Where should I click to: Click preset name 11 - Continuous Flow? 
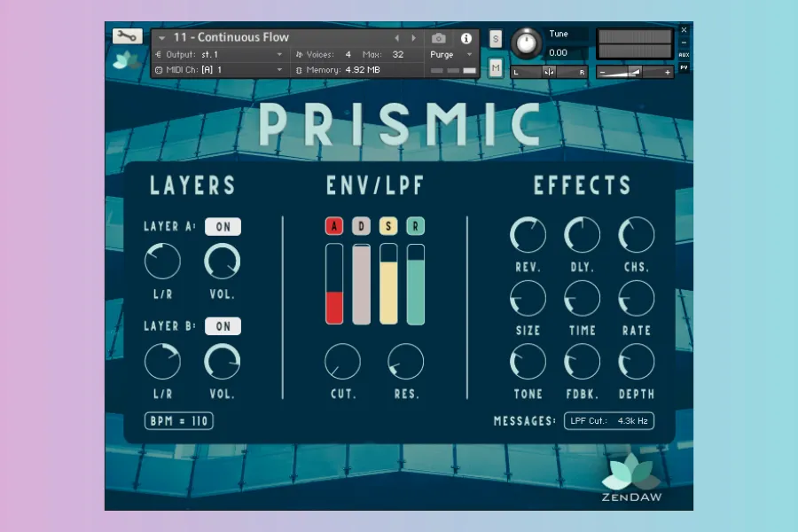tap(231, 37)
